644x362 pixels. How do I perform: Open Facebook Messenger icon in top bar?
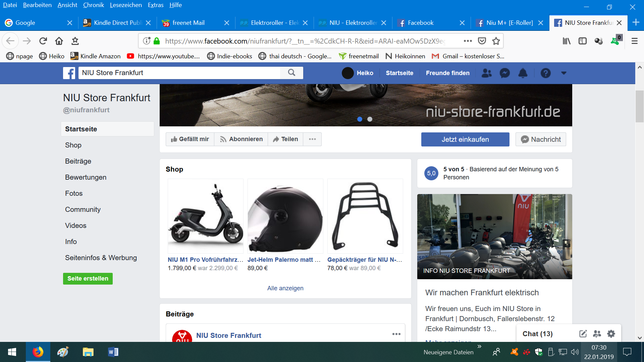[x=504, y=73]
